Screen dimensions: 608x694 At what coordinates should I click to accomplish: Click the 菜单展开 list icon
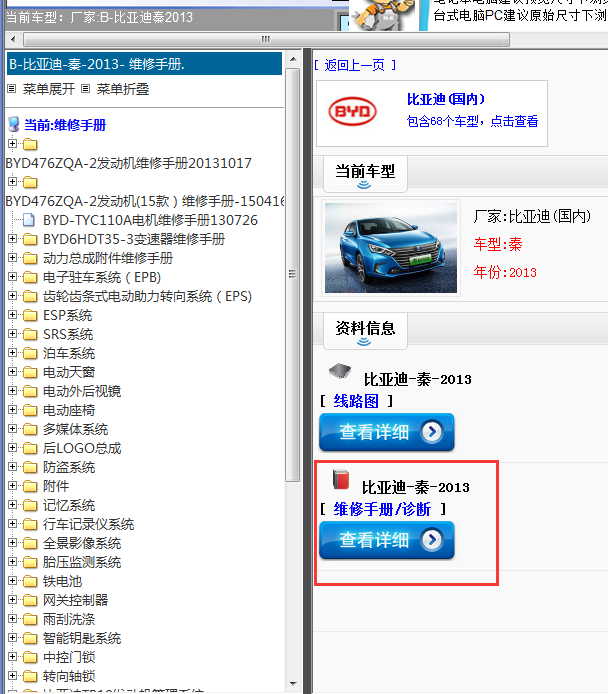12,89
